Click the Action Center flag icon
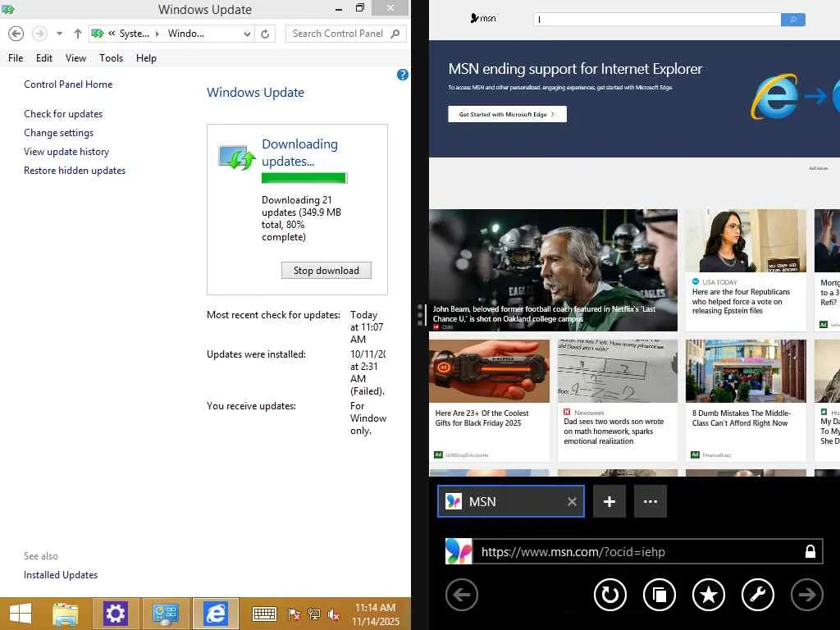The image size is (840, 630). 294,615
